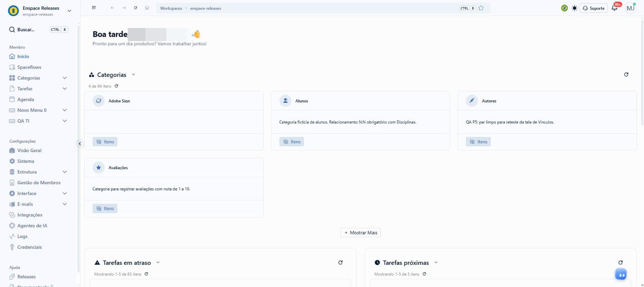Open the MJ user avatar menu
Screen dimensions: 644x287
click(630, 8)
